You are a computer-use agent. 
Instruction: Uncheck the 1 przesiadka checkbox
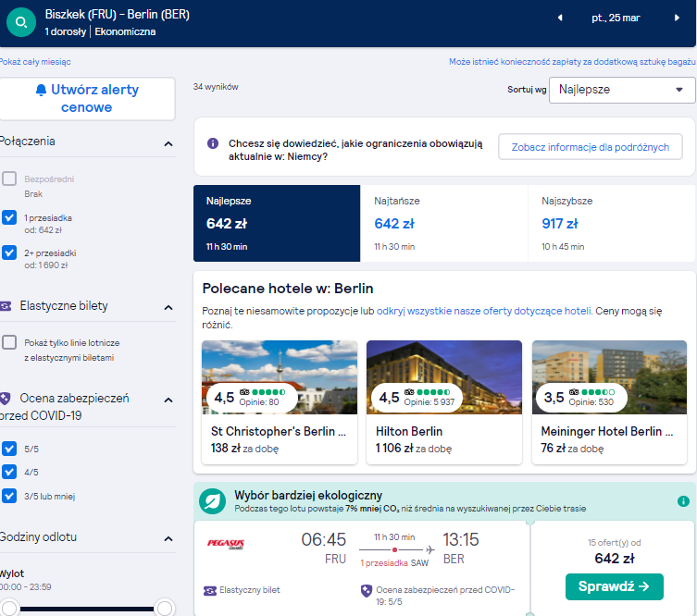point(9,217)
